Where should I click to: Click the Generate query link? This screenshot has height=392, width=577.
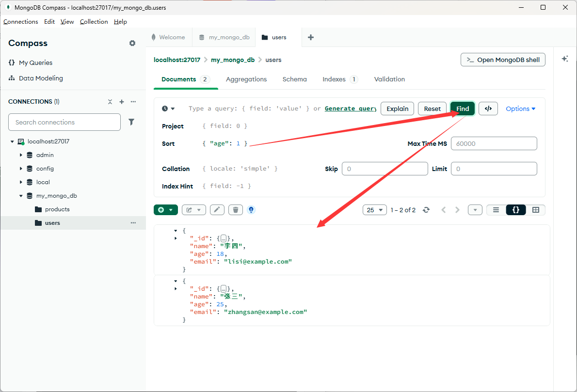tap(350, 109)
